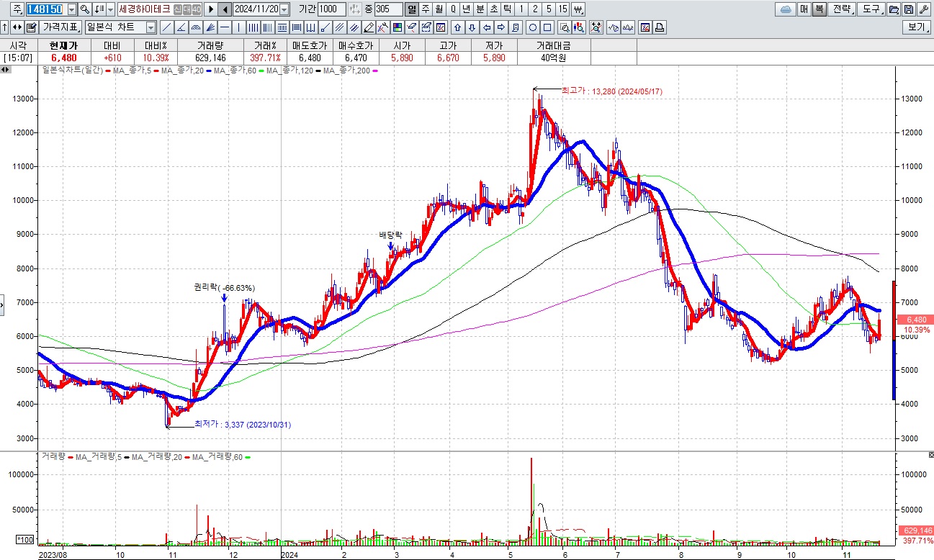This screenshot has width=934, height=560.
Task: Select interval preset 2
Action: tap(535, 9)
